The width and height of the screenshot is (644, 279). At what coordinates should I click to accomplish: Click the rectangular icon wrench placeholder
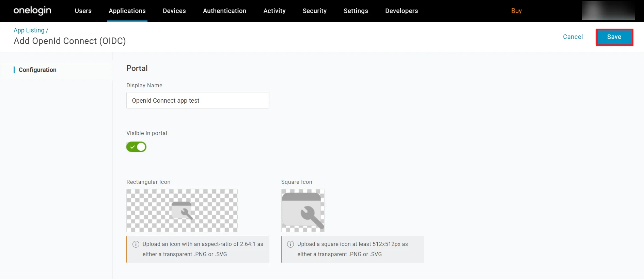coord(182,211)
